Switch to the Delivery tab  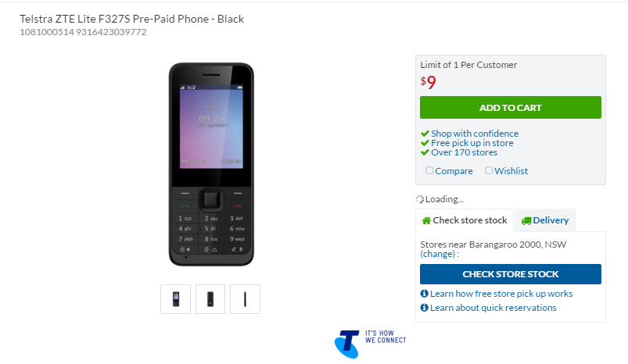point(544,220)
